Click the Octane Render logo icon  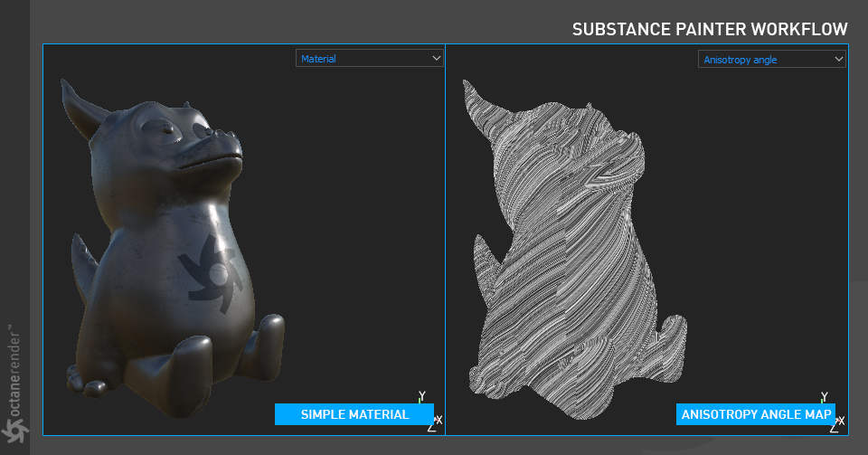pyautogui.click(x=14, y=430)
